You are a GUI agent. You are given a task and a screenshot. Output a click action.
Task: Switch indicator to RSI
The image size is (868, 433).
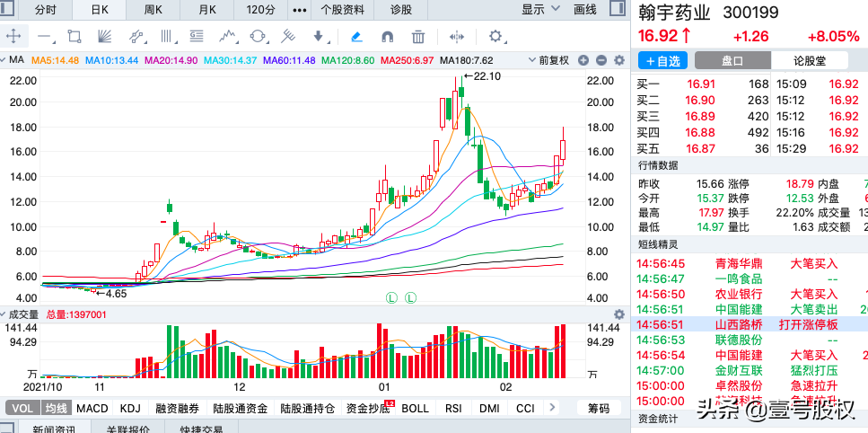pyautogui.click(x=453, y=409)
